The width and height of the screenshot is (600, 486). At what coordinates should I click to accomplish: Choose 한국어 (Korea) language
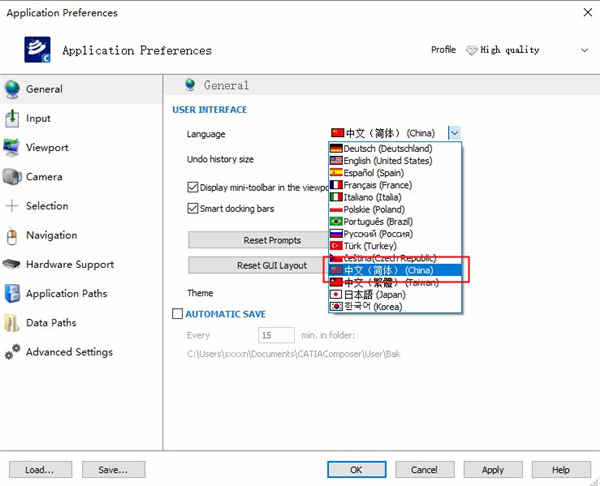point(395,307)
